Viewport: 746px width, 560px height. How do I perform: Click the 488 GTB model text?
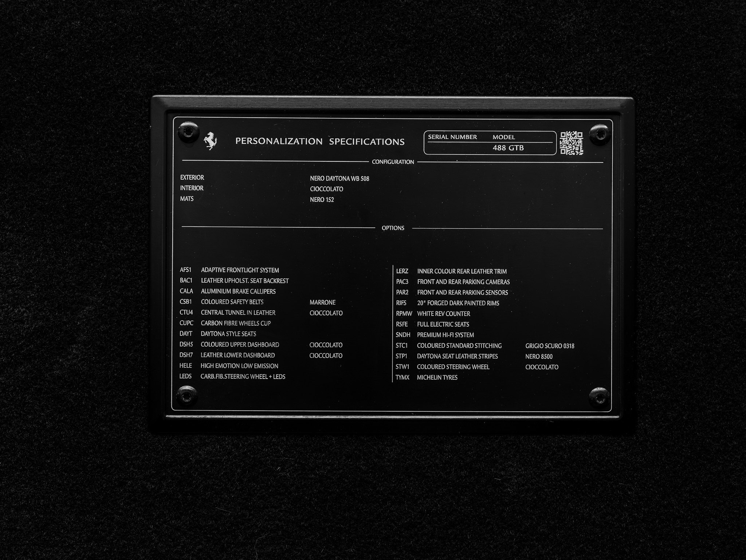point(508,148)
